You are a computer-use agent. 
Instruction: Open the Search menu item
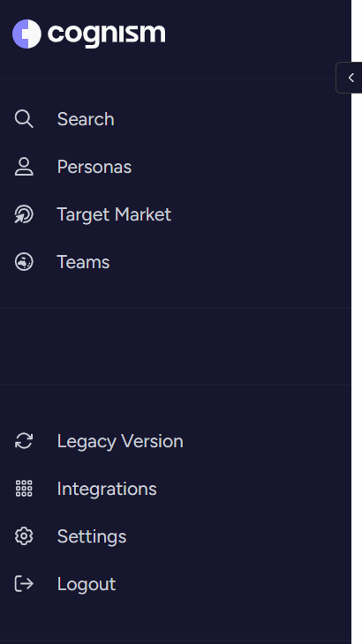coord(86,119)
